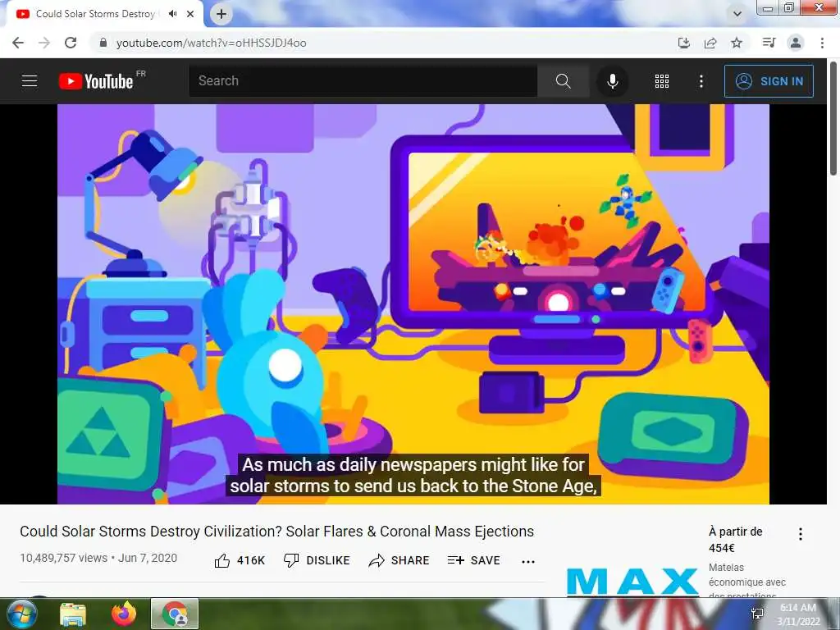
Task: Open more actions ellipsis under video
Action: pyautogui.click(x=528, y=561)
